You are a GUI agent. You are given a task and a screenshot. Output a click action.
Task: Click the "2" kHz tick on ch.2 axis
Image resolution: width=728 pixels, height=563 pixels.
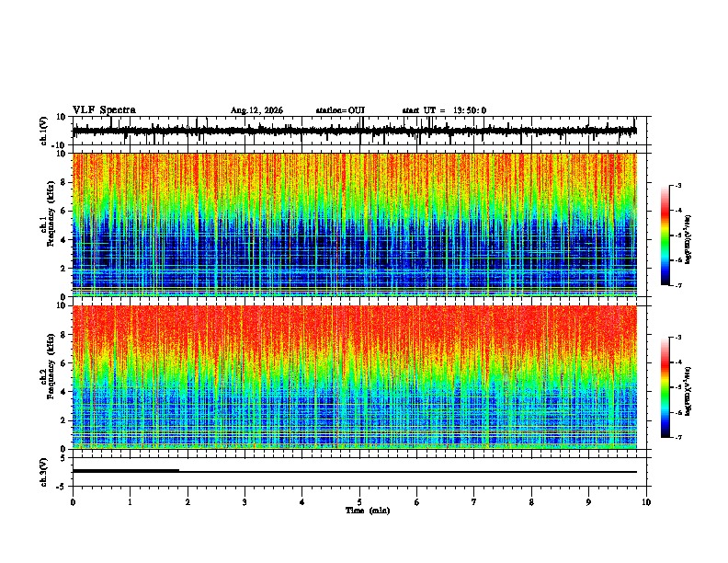pyautogui.click(x=63, y=420)
